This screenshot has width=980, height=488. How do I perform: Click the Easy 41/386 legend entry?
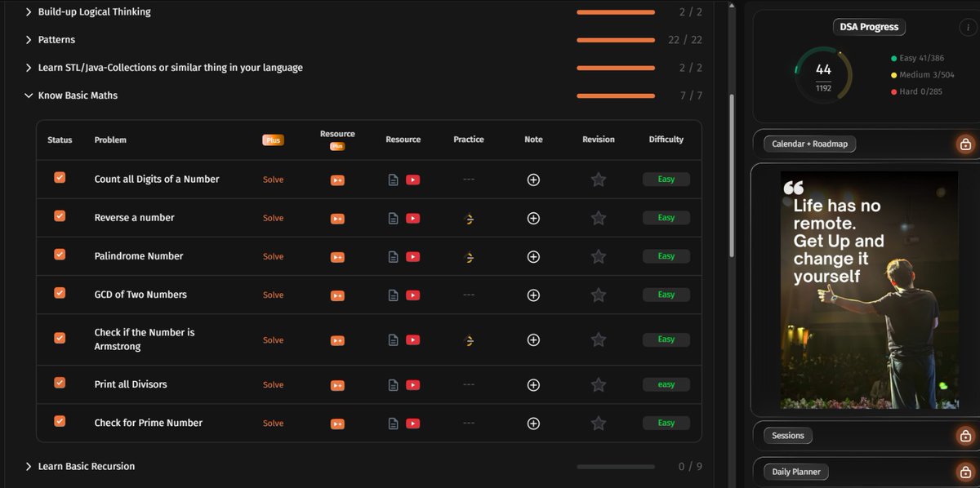point(919,59)
